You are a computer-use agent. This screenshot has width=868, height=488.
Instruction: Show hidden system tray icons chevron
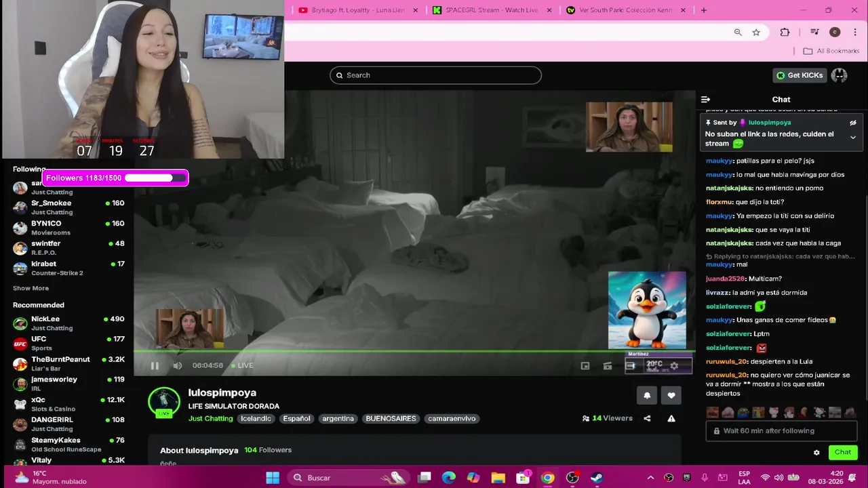650,478
